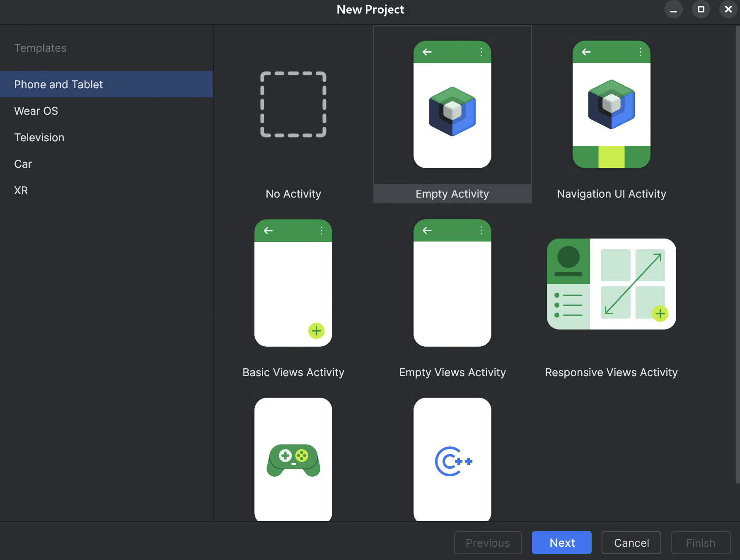This screenshot has width=740, height=560.
Task: Pick the Game Activity gamepad template
Action: 293,460
